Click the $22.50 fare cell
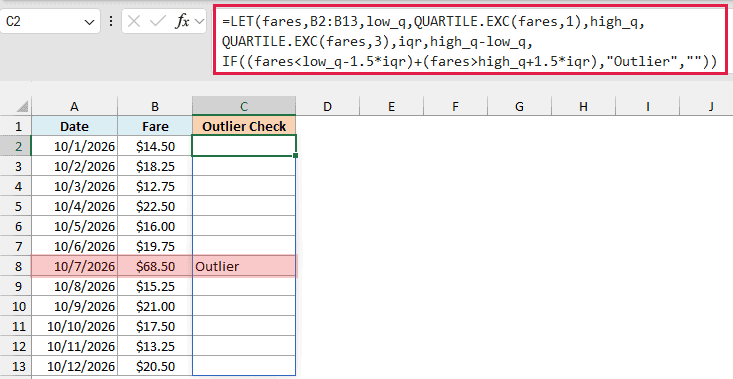 (x=155, y=206)
